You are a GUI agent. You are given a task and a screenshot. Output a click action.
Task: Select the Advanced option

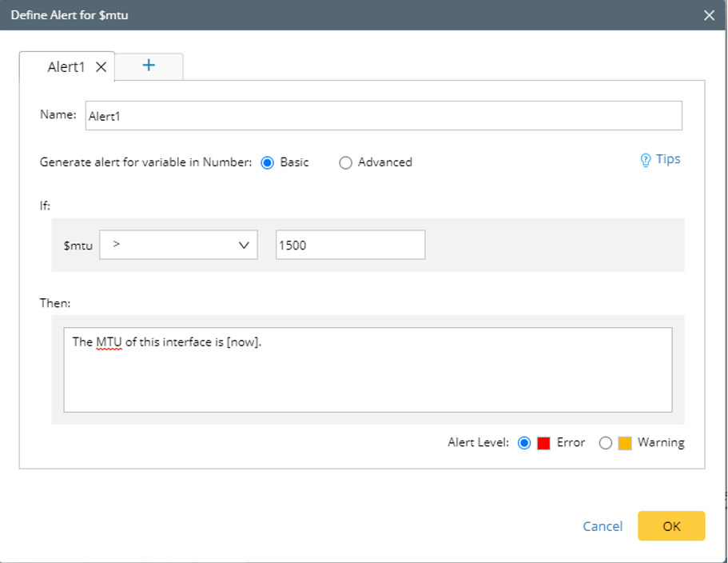coord(345,162)
